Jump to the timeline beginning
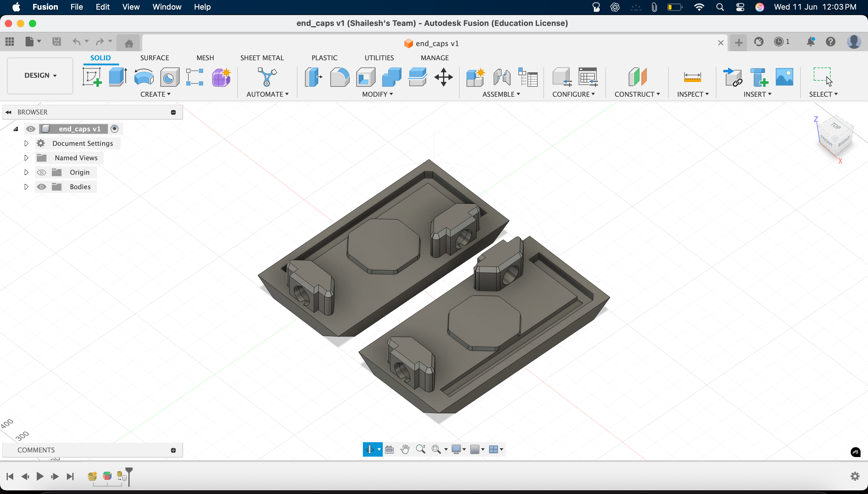Image resolution: width=868 pixels, height=494 pixels. (10, 476)
